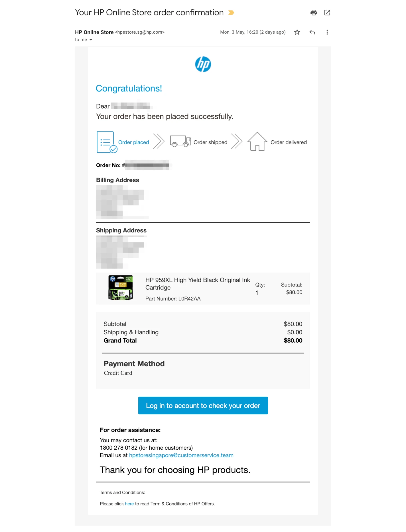The width and height of the screenshot is (406, 532).
Task: Open email in new window icon
Action: [327, 13]
